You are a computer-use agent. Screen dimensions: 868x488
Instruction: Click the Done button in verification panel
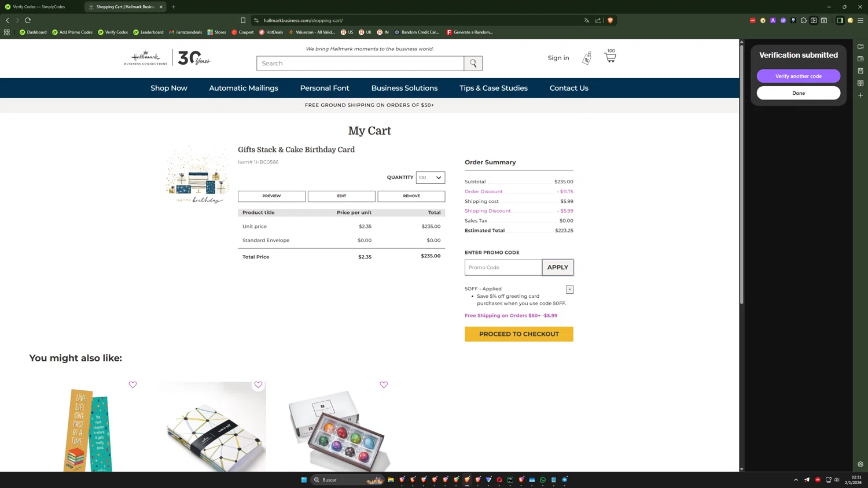pos(799,93)
